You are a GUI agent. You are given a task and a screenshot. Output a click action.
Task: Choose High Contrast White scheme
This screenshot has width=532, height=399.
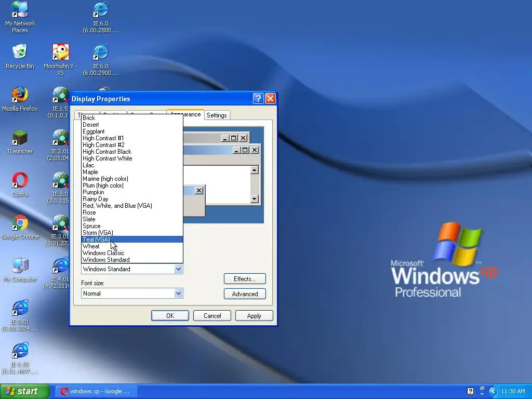tap(132, 158)
